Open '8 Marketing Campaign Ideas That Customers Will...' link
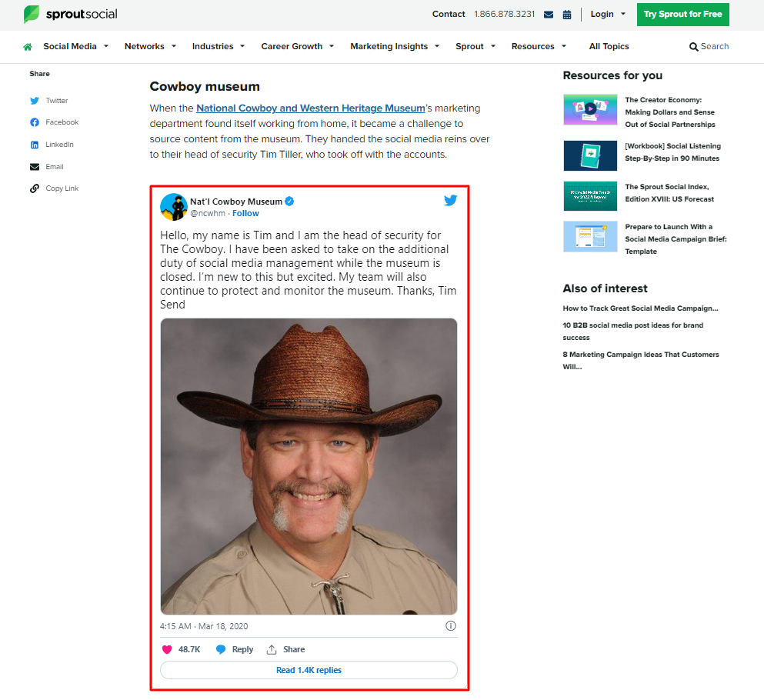Screen dimensions: 764x700 641,361
